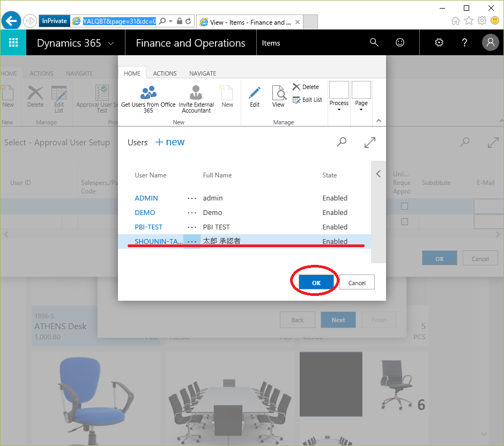Click the View icon in the ribbon
Screen dimensions: 504x446
click(x=278, y=96)
